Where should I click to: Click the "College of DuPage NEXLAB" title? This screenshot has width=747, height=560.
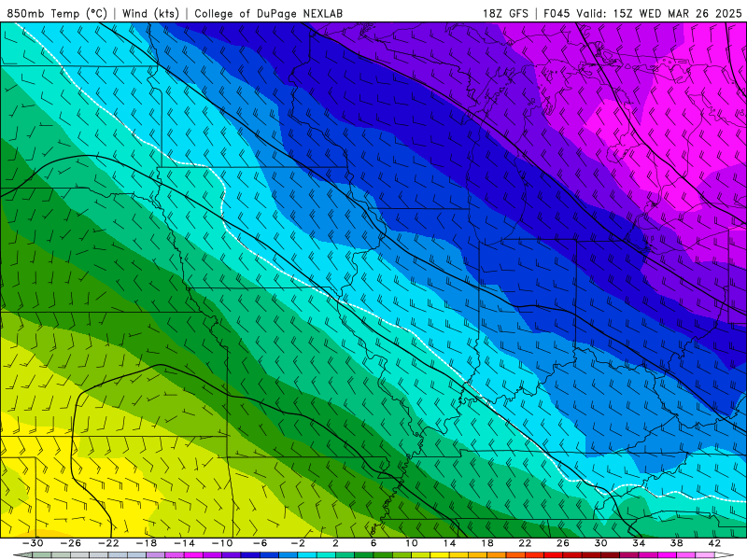(268, 13)
